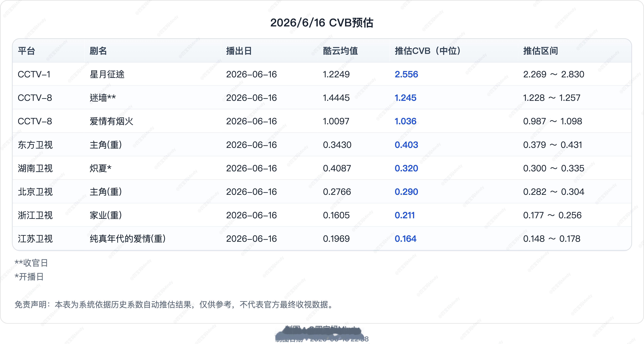Click the footnote **收官日

pos(31,263)
